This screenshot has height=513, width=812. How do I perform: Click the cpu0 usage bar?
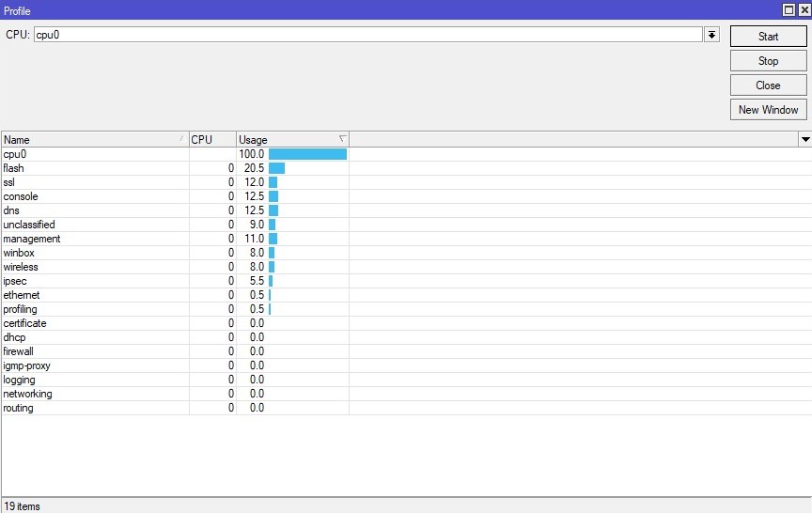point(307,154)
